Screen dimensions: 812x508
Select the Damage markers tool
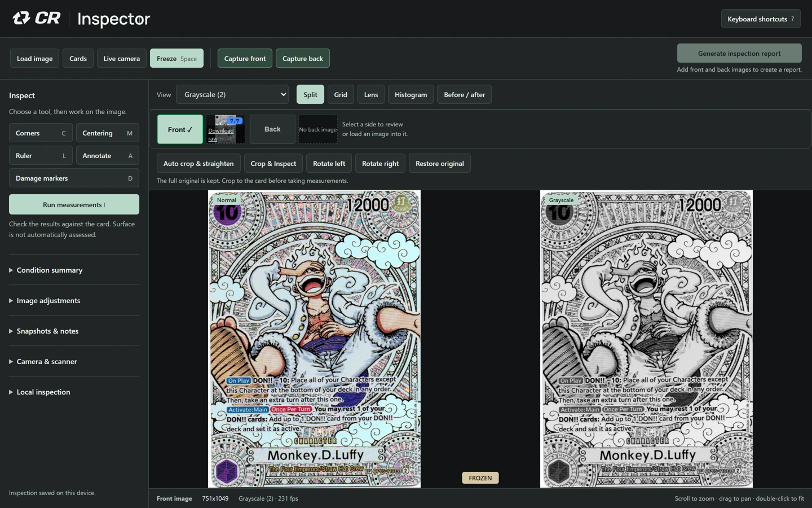tap(74, 178)
